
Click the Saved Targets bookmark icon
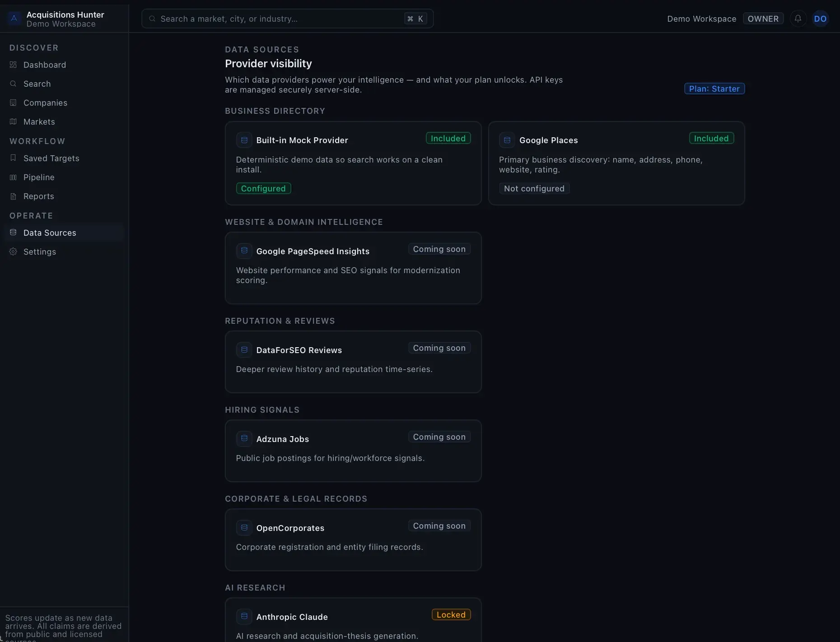[13, 158]
